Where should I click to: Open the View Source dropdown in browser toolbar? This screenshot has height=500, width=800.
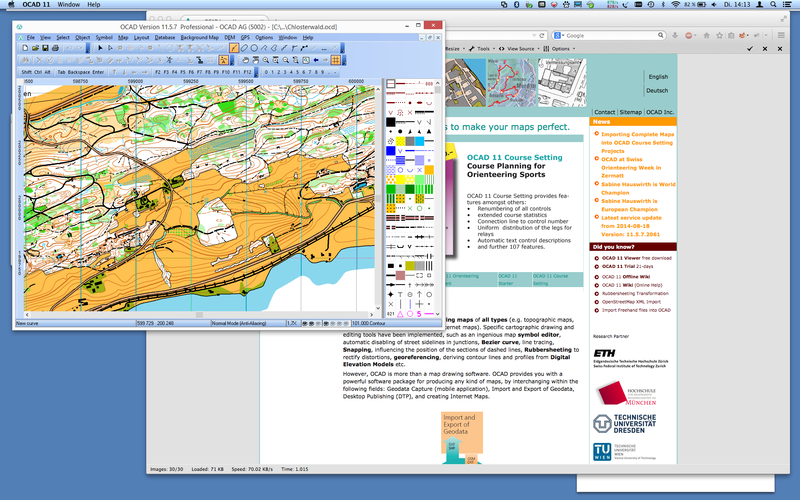519,48
